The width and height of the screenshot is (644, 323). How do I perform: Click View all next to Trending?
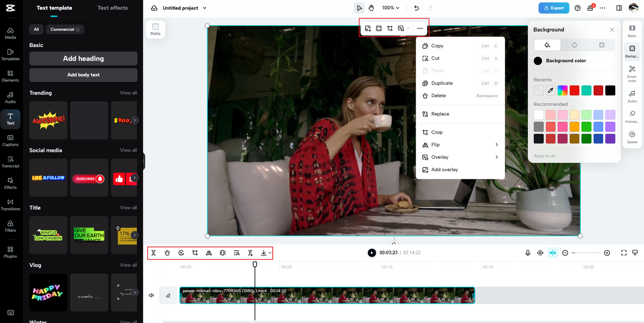(x=128, y=93)
